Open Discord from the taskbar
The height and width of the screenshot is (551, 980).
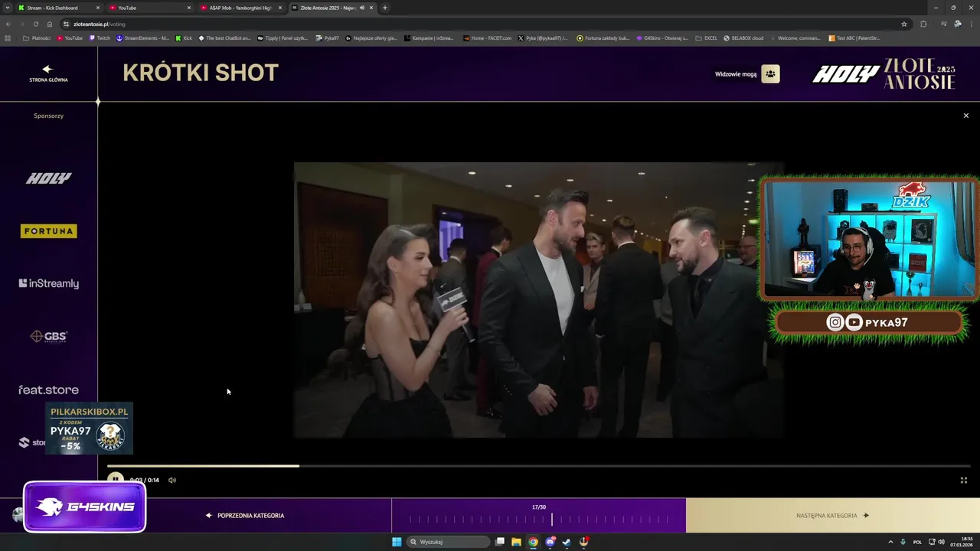click(550, 542)
